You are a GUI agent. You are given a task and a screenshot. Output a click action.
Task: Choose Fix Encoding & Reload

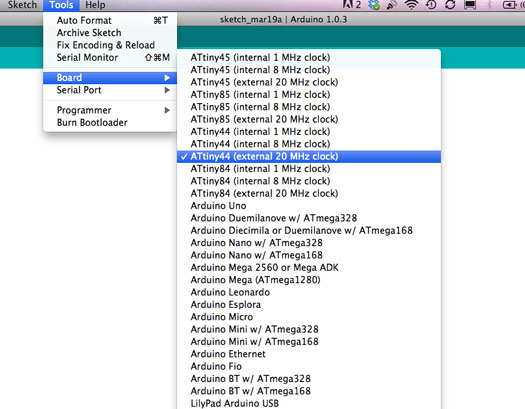(x=110, y=45)
